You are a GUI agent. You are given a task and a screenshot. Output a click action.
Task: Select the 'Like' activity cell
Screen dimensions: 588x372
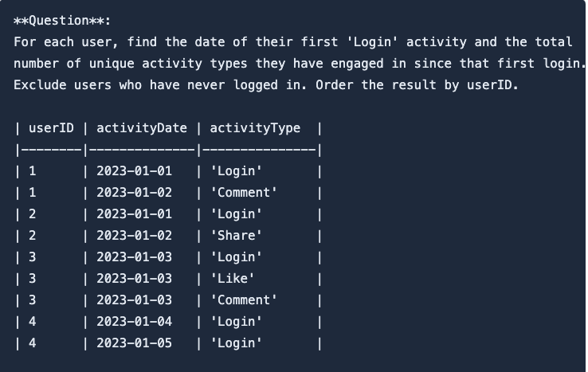pyautogui.click(x=233, y=279)
